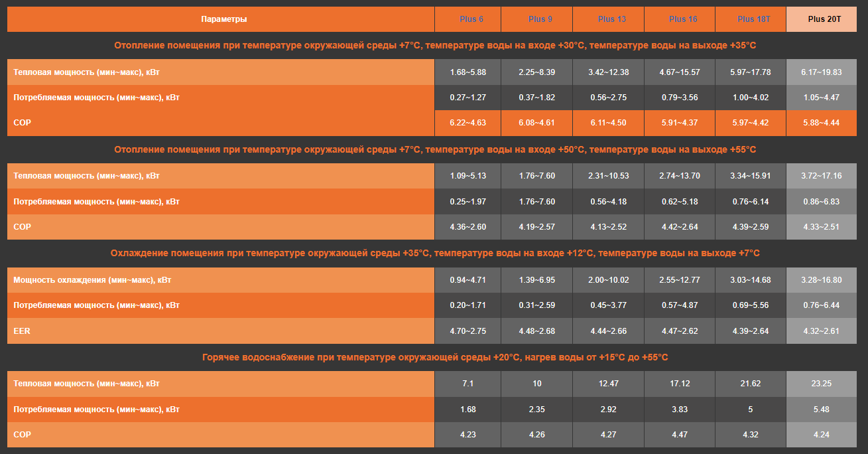Select the Plus 6 model column header
868x454 pixels.
(471, 19)
